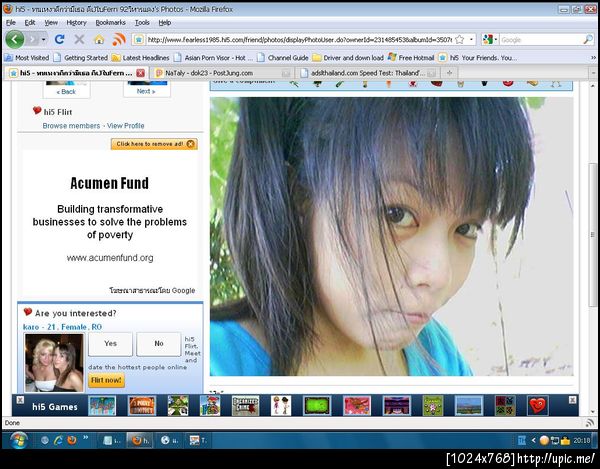Close the hi5 Games bar with its left X

[20, 400]
